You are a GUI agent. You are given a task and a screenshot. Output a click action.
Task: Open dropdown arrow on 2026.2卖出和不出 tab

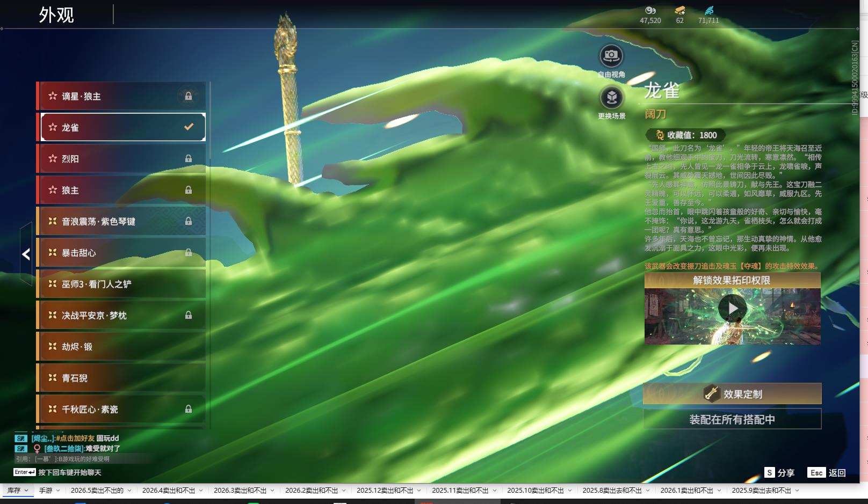(x=344, y=490)
